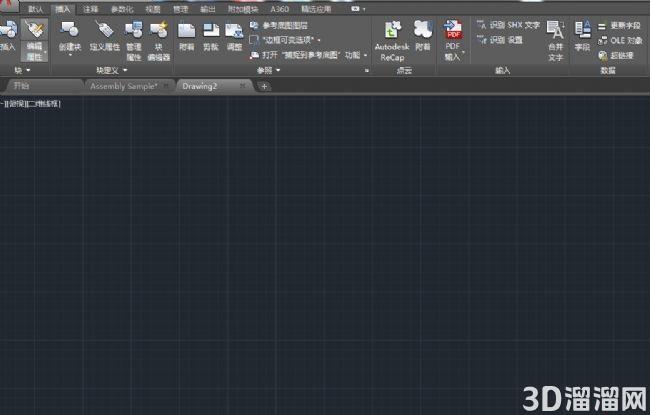This screenshot has height=415, width=651.
Task: Click the reference Attach (附着) icon
Action: pyautogui.click(x=186, y=31)
